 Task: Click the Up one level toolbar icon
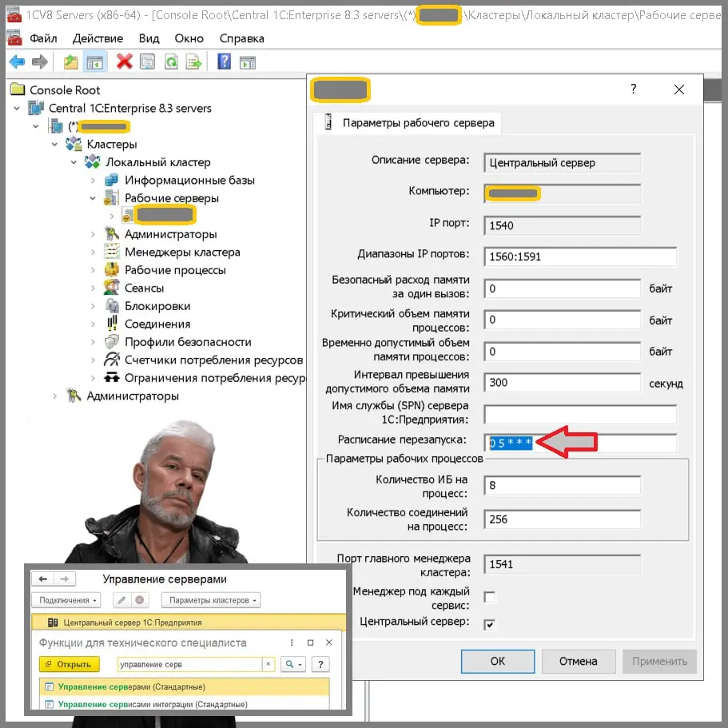pos(70,62)
